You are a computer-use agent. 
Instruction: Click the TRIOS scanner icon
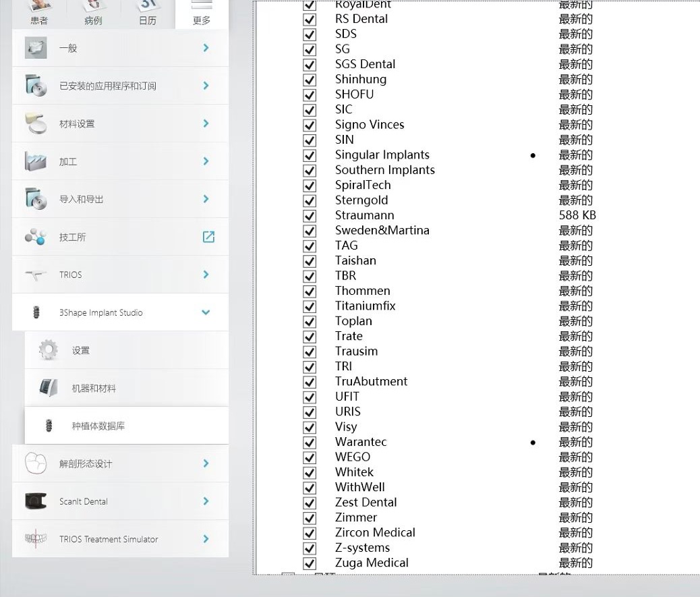click(x=36, y=275)
